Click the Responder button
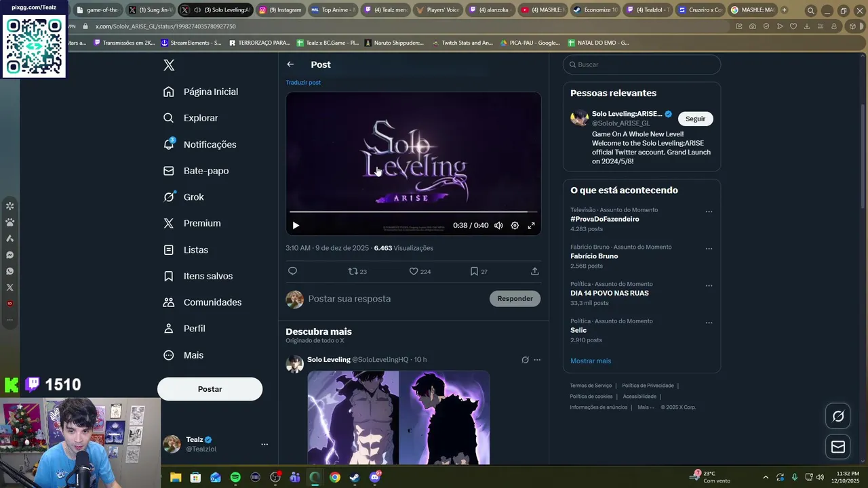This screenshot has height=488, width=868. click(x=515, y=299)
